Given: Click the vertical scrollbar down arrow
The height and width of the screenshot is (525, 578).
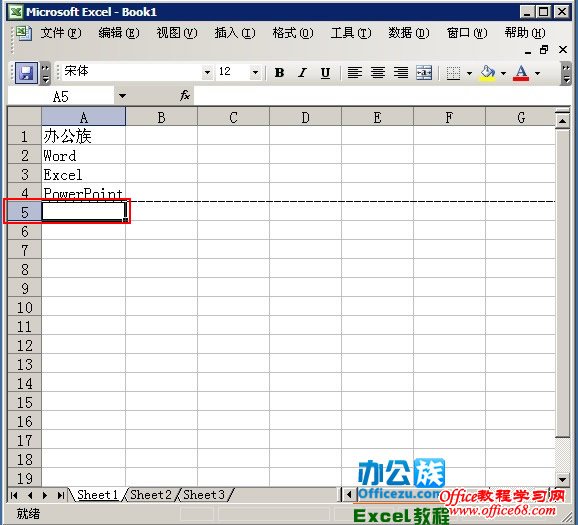Looking at the screenshot, I should tap(563, 479).
